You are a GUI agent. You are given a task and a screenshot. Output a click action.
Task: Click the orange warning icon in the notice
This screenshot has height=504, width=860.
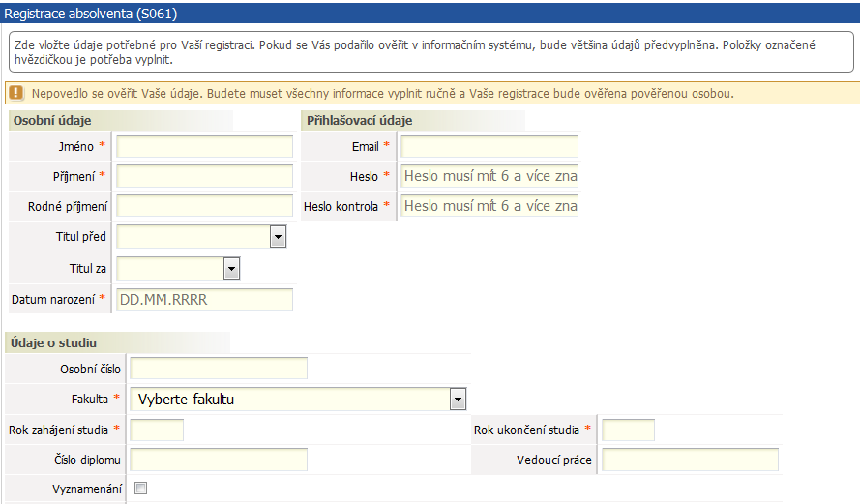(x=16, y=93)
